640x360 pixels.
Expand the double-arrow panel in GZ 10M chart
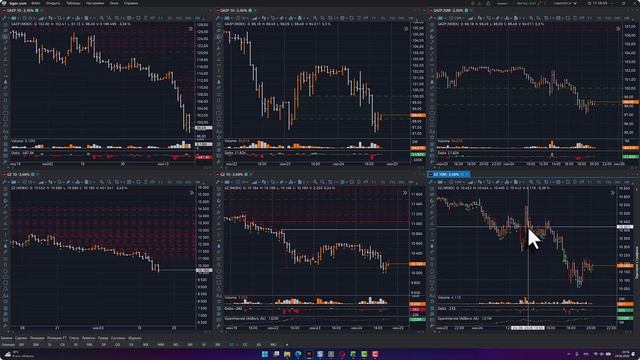click(x=613, y=193)
